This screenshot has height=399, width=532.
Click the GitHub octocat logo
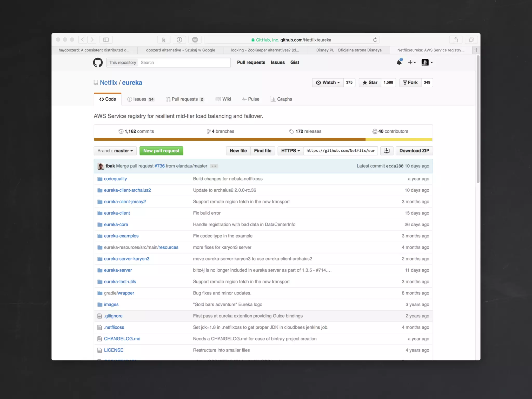tap(98, 62)
